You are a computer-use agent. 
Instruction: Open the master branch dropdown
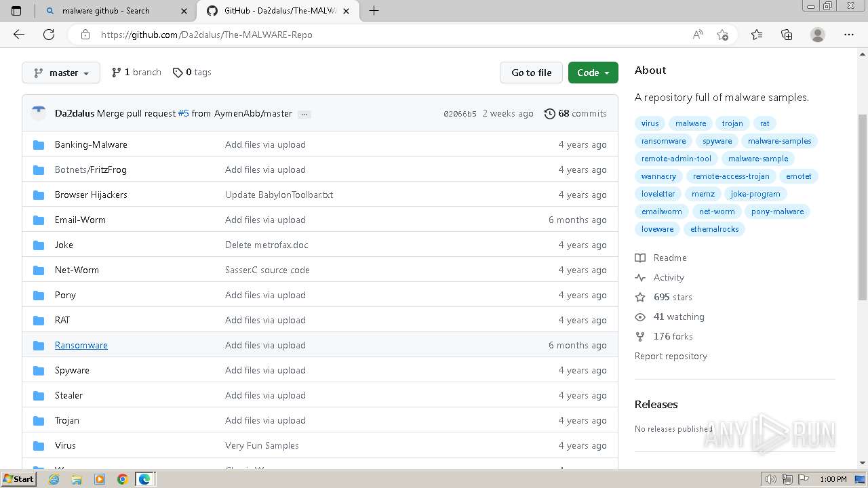pos(61,73)
